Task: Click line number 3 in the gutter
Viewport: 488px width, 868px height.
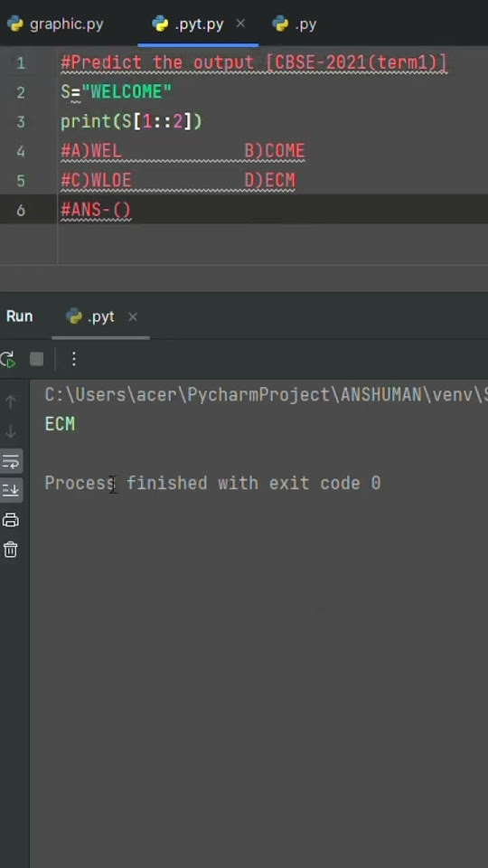Action: pyautogui.click(x=21, y=122)
